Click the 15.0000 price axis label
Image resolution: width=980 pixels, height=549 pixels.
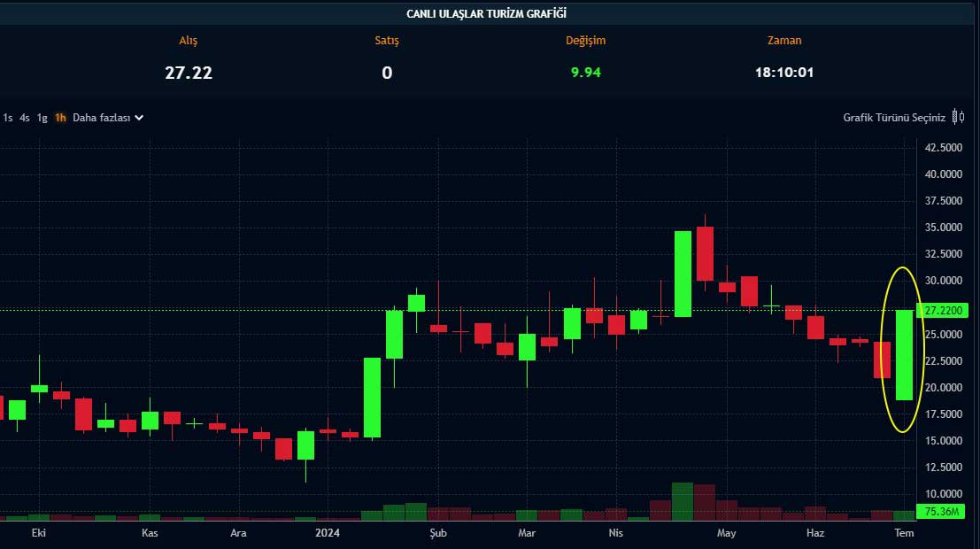[x=943, y=440]
